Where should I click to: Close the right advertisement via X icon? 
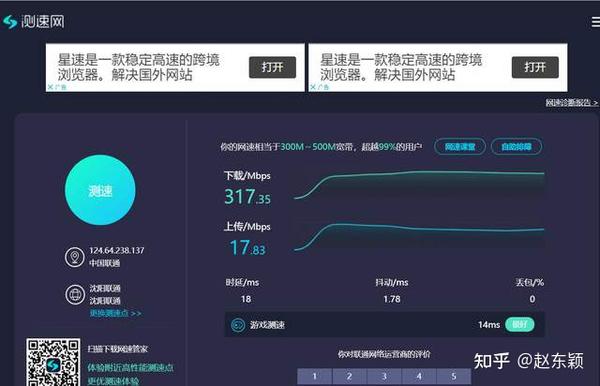point(313,87)
